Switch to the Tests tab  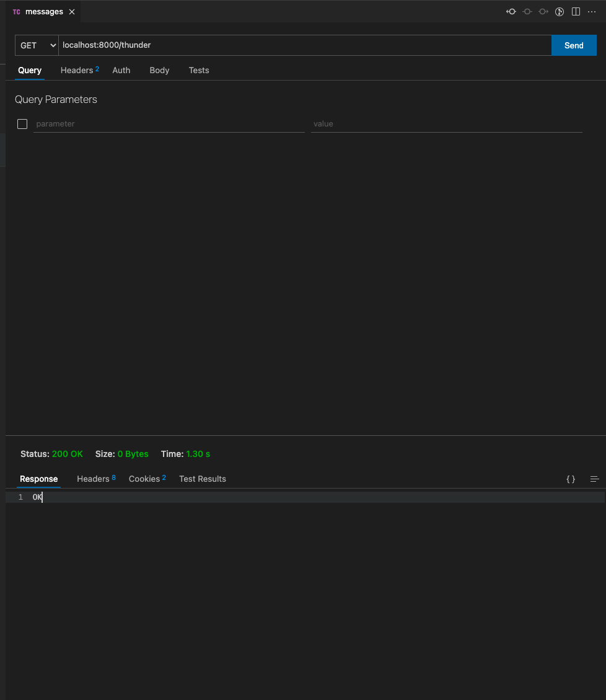[x=198, y=71]
